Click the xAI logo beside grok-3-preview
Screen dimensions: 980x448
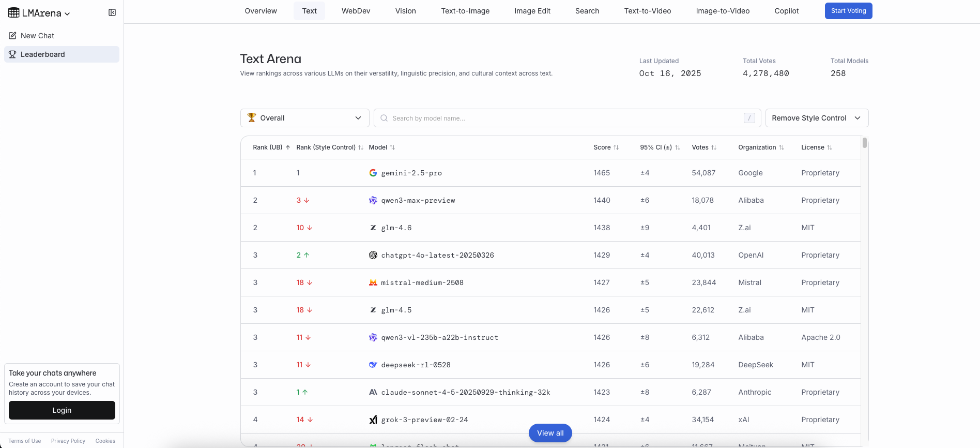(x=373, y=420)
